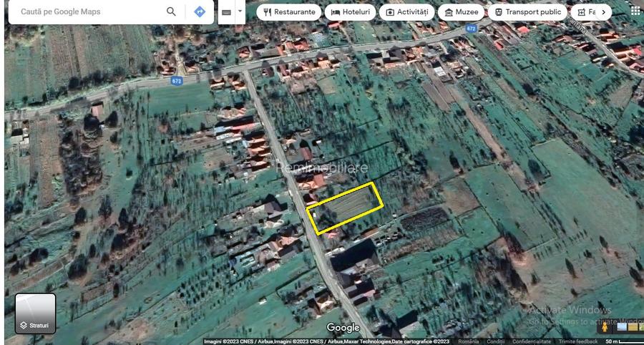The height and width of the screenshot is (345, 644).
Task: Open the Condiții link
Action: 496,341
